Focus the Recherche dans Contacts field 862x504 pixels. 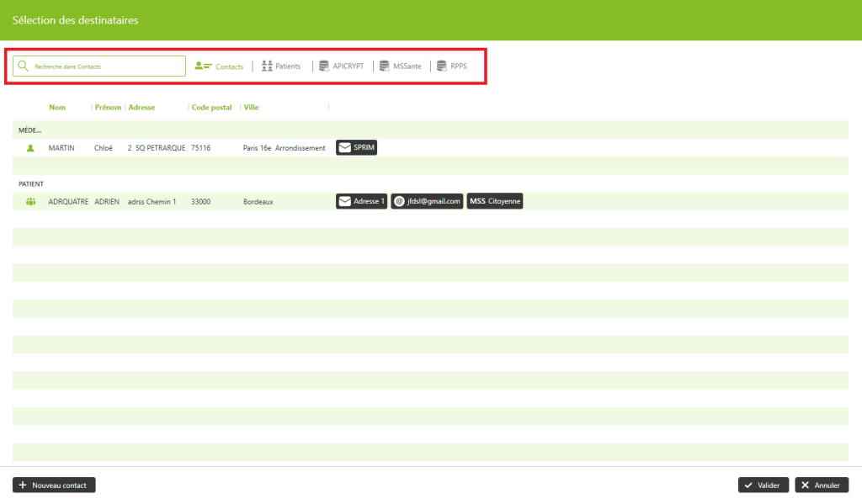click(x=105, y=66)
